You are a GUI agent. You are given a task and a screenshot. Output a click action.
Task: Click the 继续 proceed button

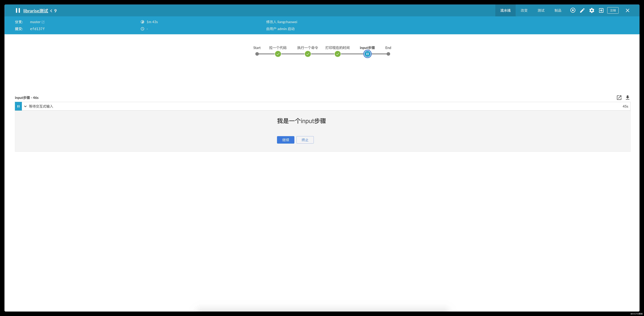tap(285, 140)
